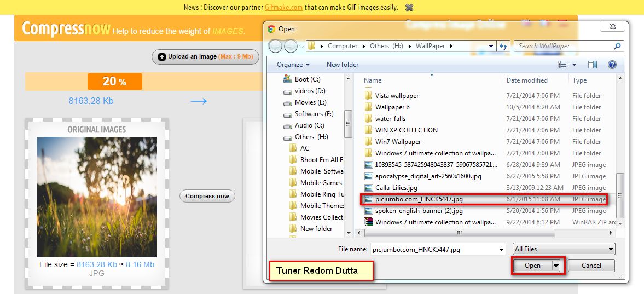The height and width of the screenshot is (294, 644).
Task: Select the videos (D:) drive
Action: coord(304,91)
